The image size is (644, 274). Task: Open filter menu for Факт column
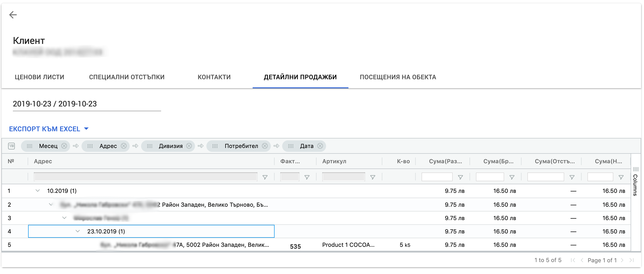tap(307, 177)
